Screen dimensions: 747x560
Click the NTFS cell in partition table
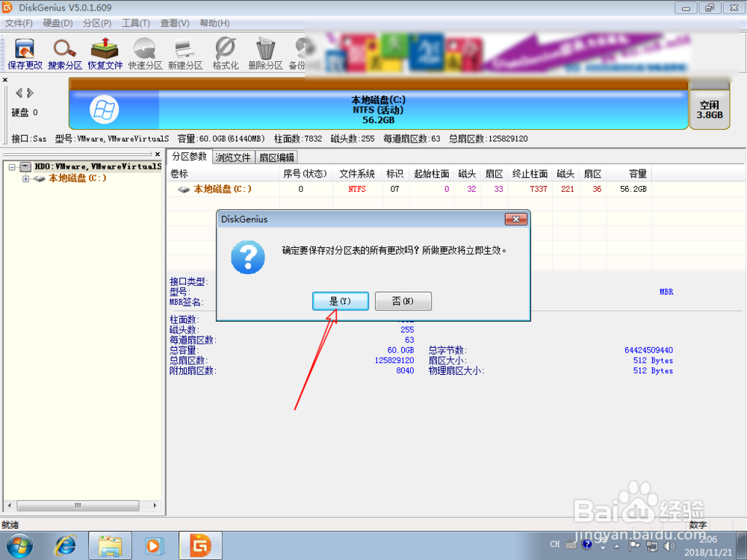tap(357, 189)
